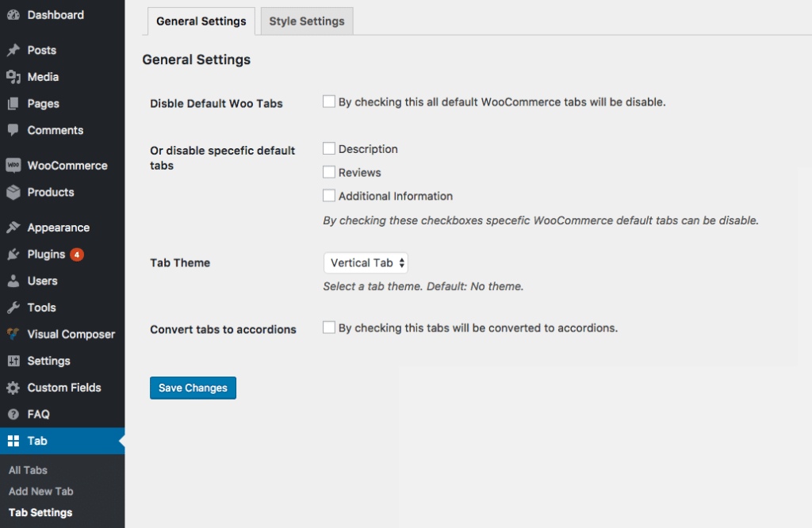The image size is (812, 528).
Task: Select the WooCommerce menu icon
Action: (13, 165)
